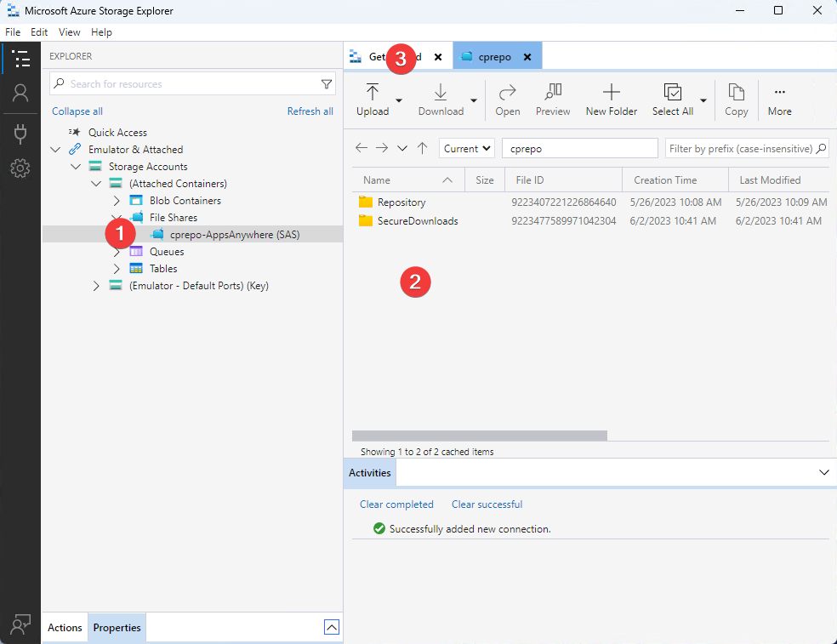The height and width of the screenshot is (644, 837).
Task: Open the Account Management person icon in sidebar
Action: 20,94
